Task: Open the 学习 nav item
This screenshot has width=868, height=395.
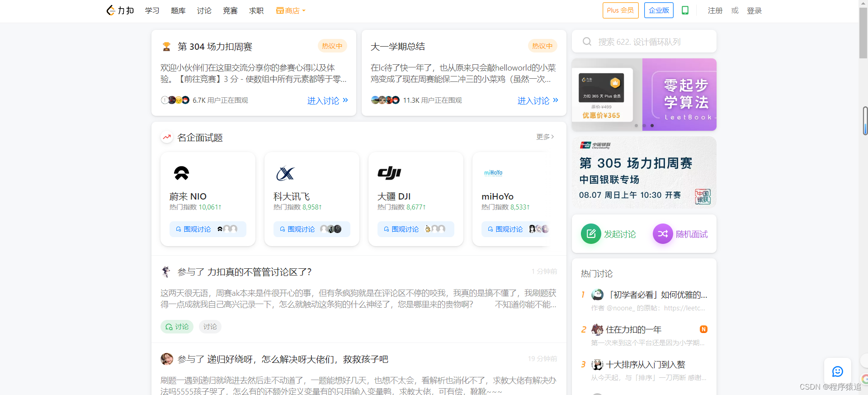Action: click(152, 10)
